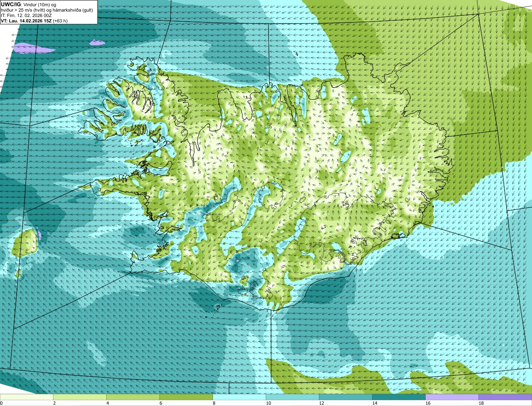Click the '10' label on the color scale

[268, 403]
